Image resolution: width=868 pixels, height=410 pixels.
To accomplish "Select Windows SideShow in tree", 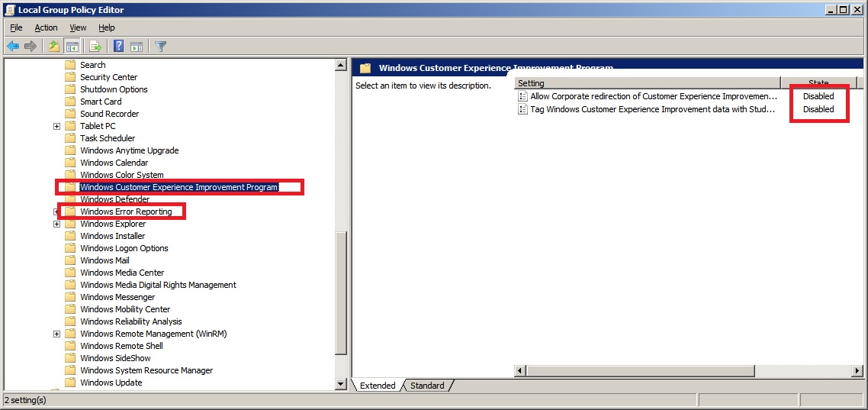I will 115,358.
